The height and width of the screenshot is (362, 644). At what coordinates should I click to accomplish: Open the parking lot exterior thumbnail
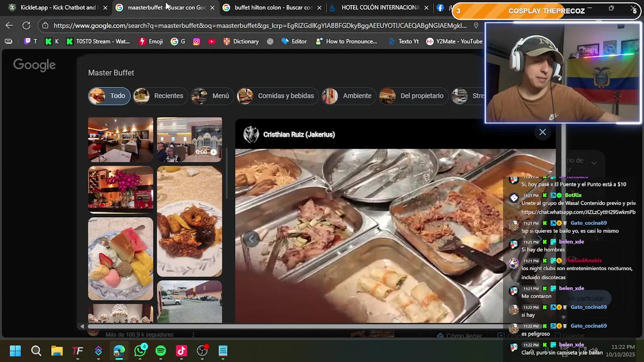(189, 301)
